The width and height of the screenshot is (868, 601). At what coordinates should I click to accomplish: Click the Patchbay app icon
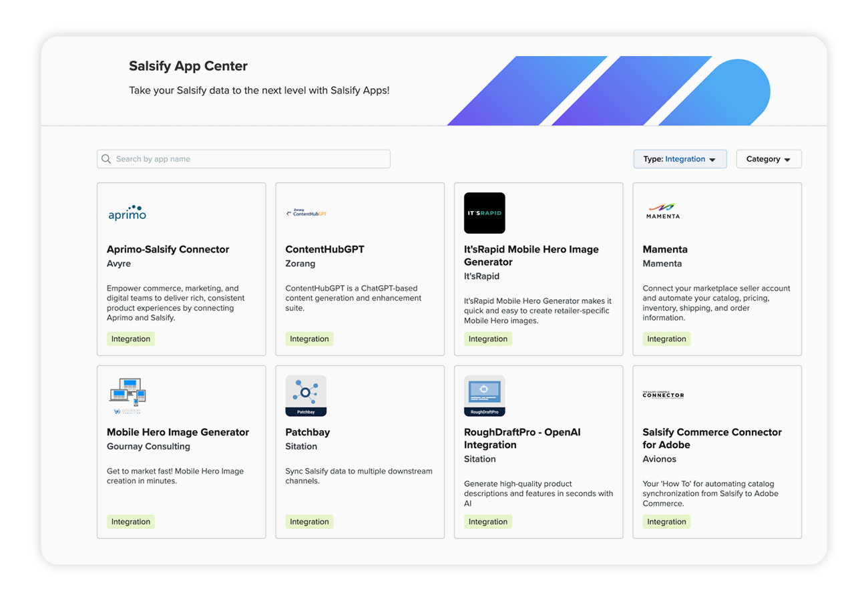point(306,396)
